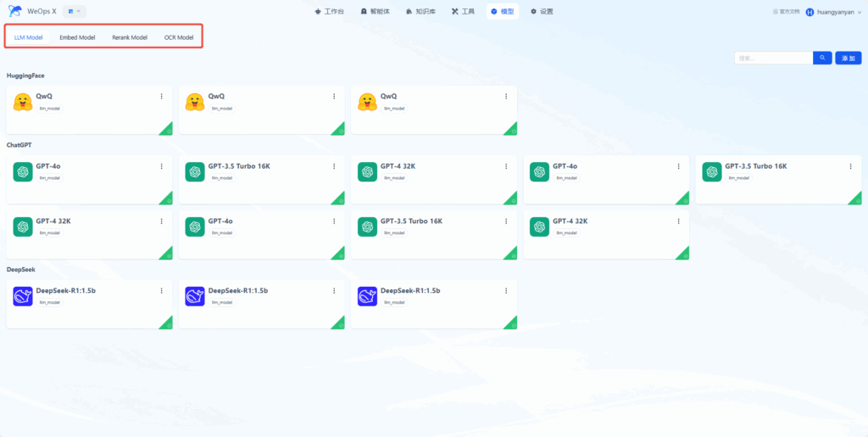
Task: Click the whale icon on the middle DeepSeek-R1:1.5b card
Action: (x=195, y=296)
